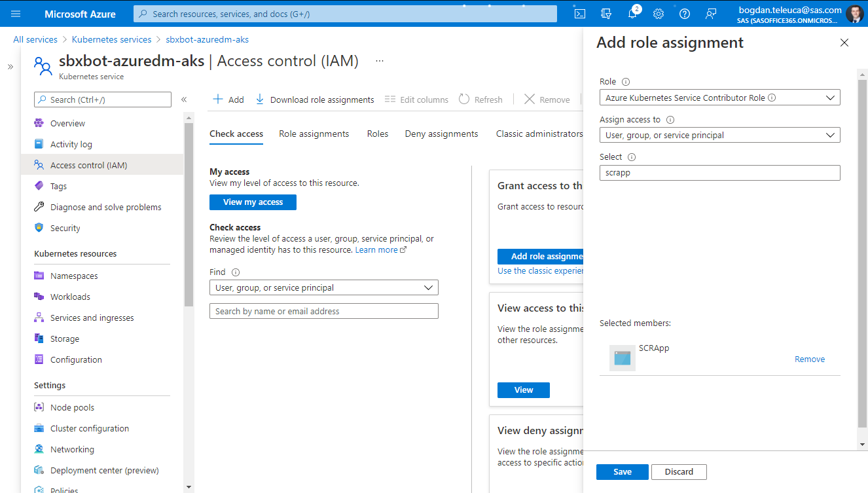This screenshot has height=493, width=868.
Task: Open the Help and support icon
Action: coord(684,13)
